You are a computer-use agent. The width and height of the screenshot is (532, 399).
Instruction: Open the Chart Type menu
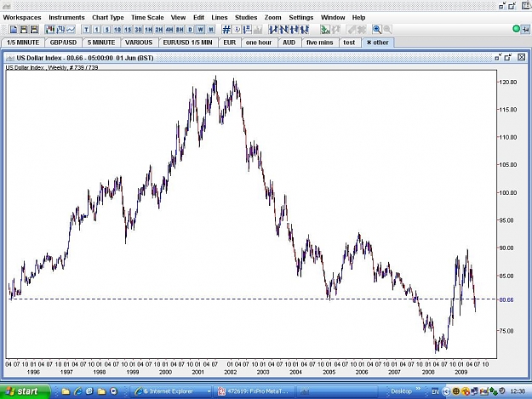(x=108, y=18)
